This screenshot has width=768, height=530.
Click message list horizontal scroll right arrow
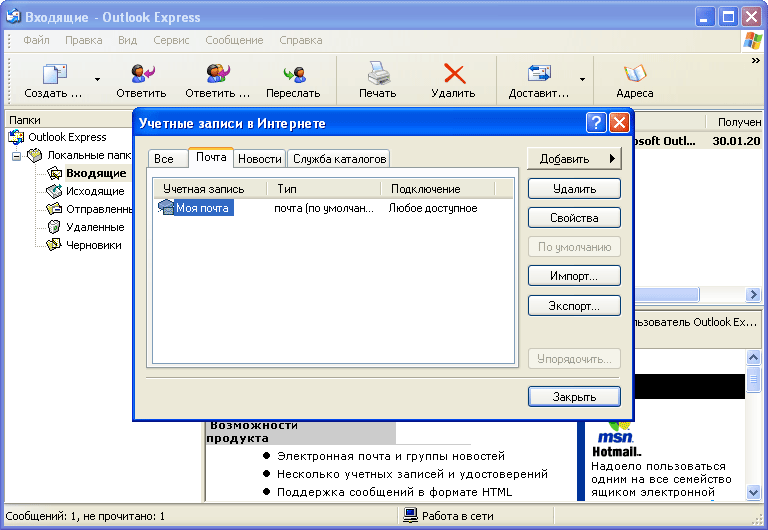(x=753, y=294)
